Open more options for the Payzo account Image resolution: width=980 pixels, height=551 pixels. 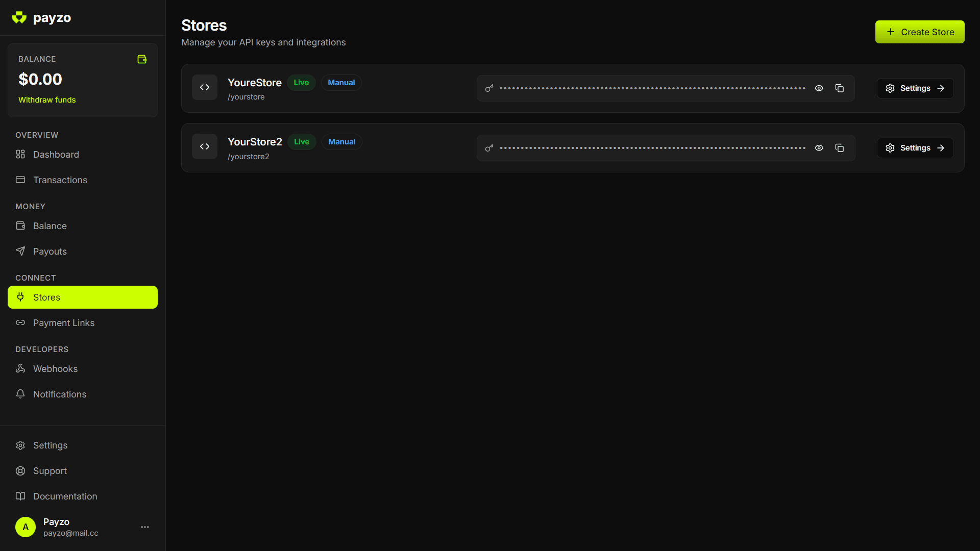(x=144, y=527)
